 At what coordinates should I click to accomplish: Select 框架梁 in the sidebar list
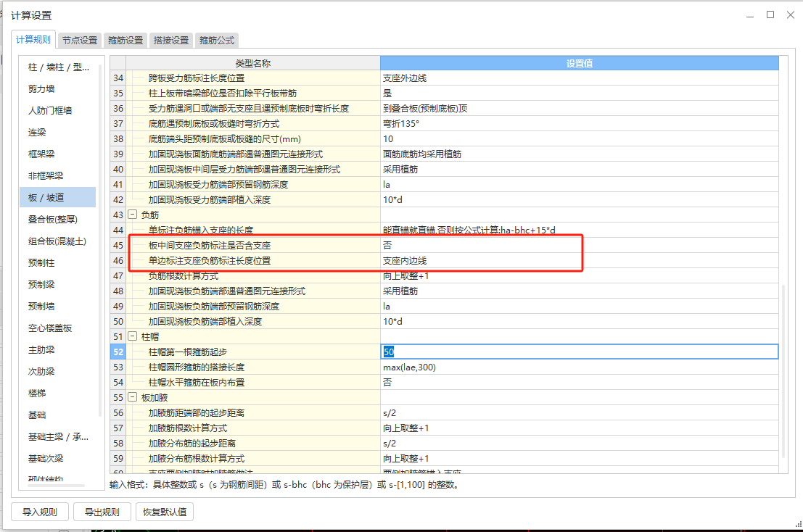coord(58,154)
